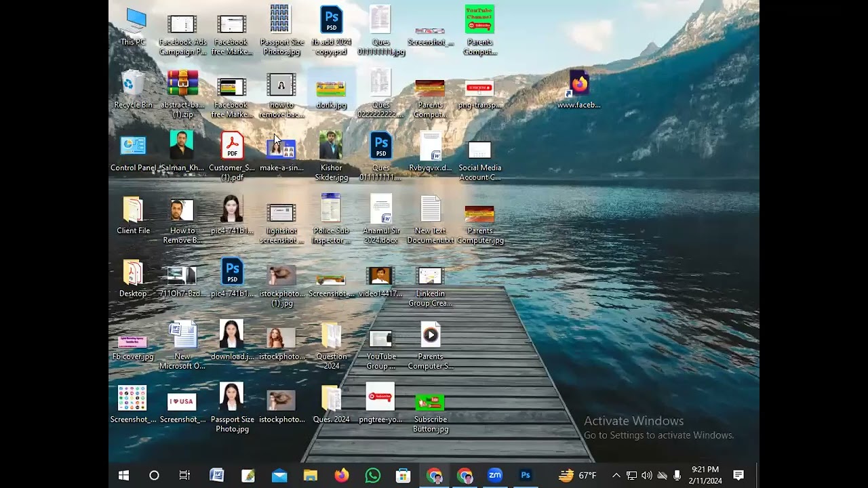Launch Control Panel from desktop
868x488 pixels.
click(x=133, y=152)
